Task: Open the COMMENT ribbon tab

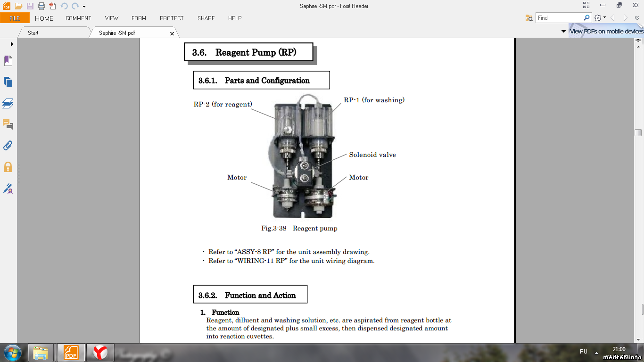Action: tap(78, 18)
